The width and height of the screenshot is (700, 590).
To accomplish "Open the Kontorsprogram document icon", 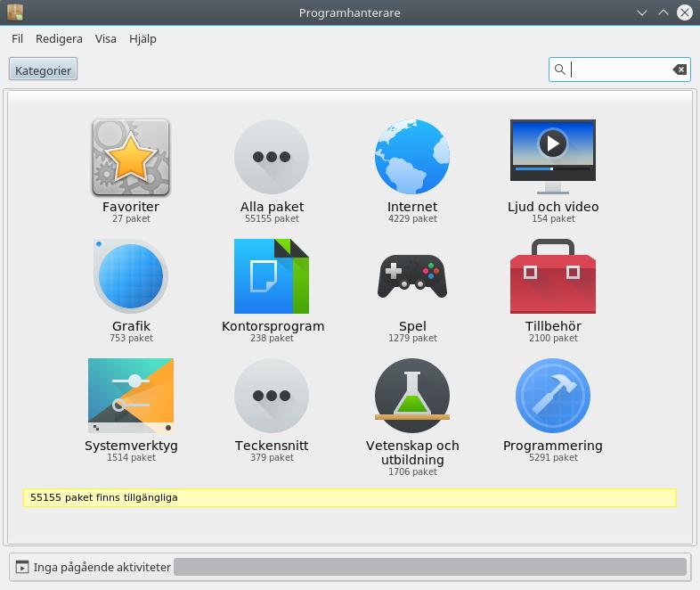I will point(272,276).
